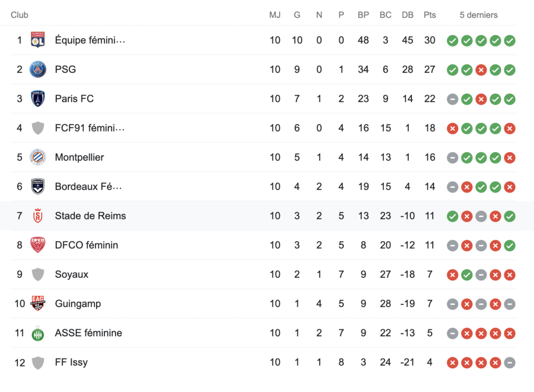
Task: Click the Guingamp EAG logo
Action: (38, 303)
